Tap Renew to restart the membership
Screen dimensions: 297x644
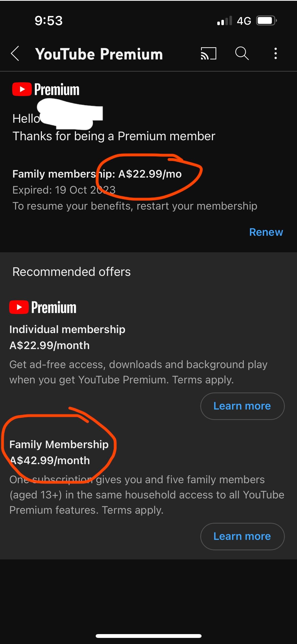tap(266, 232)
